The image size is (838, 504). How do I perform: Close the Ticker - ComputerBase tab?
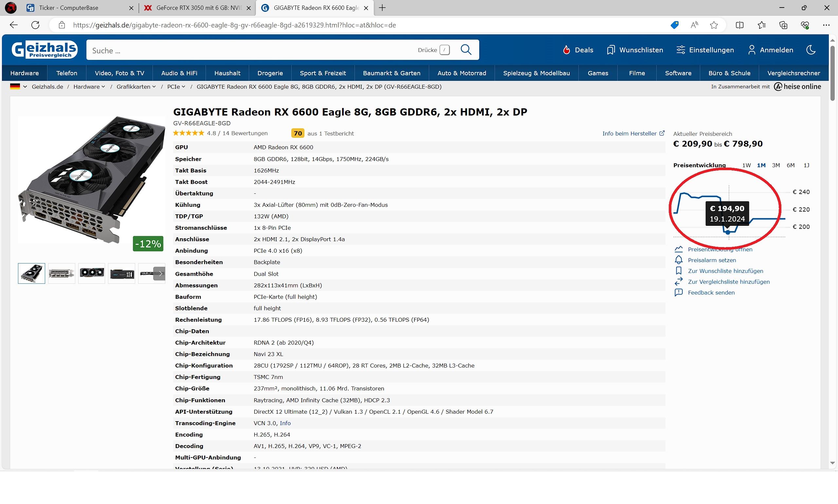(x=131, y=8)
